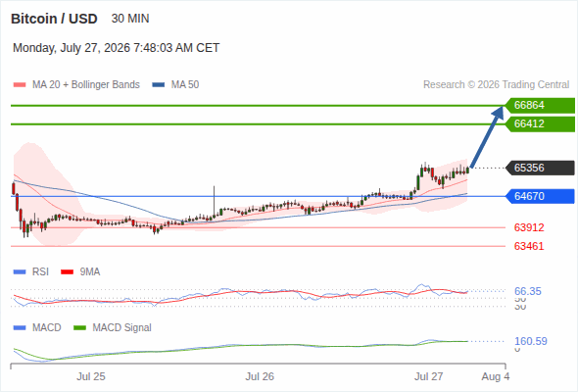The image size is (578, 392).
Task: Click the latest green candle at 65356
Action: click(467, 170)
